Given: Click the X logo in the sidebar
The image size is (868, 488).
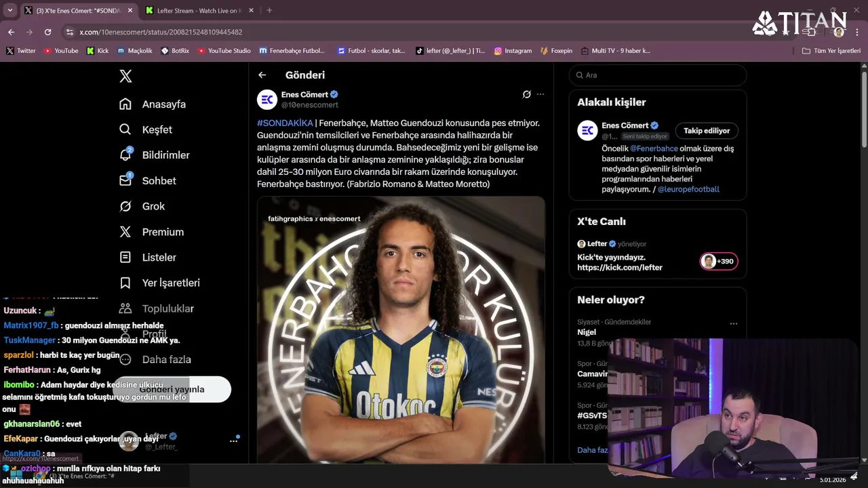Looking at the screenshot, I should tap(125, 76).
